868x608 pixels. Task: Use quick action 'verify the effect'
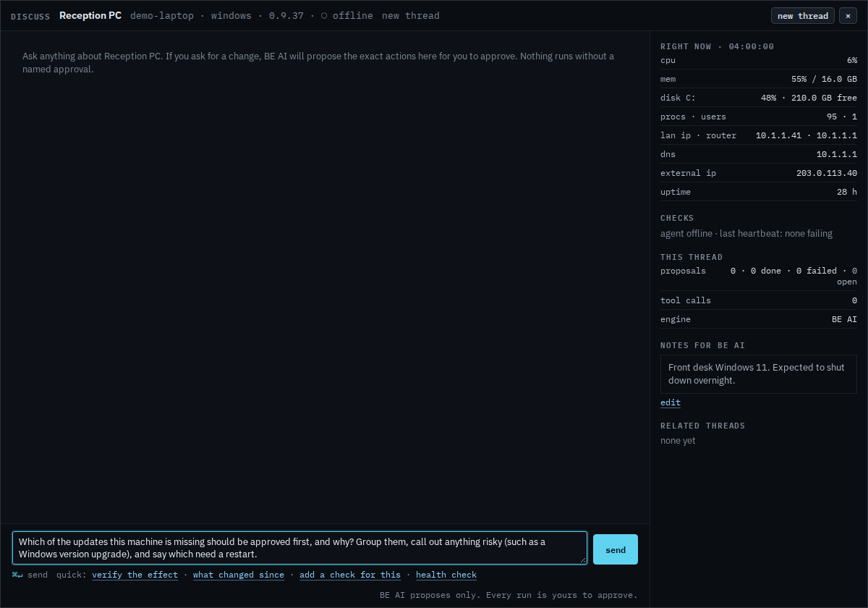coord(135,575)
